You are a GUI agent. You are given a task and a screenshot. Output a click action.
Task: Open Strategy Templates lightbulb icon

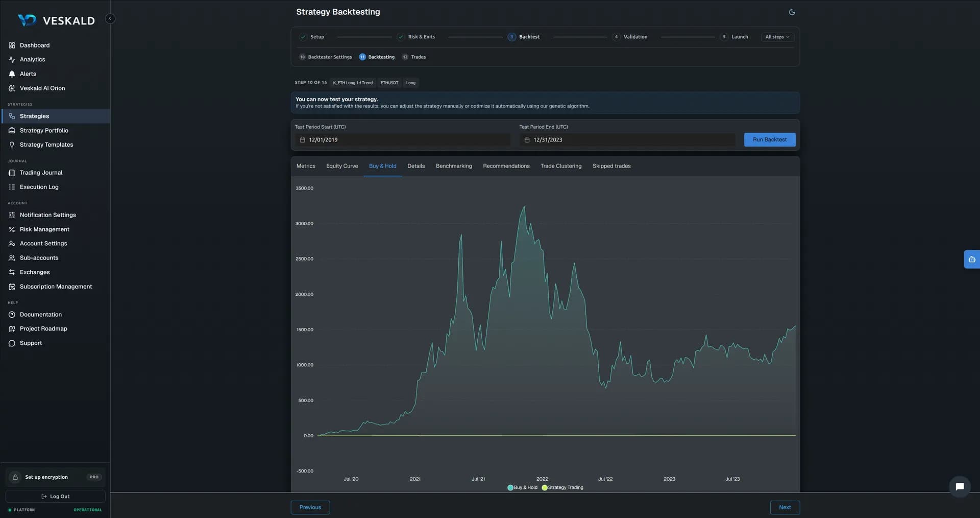click(12, 145)
